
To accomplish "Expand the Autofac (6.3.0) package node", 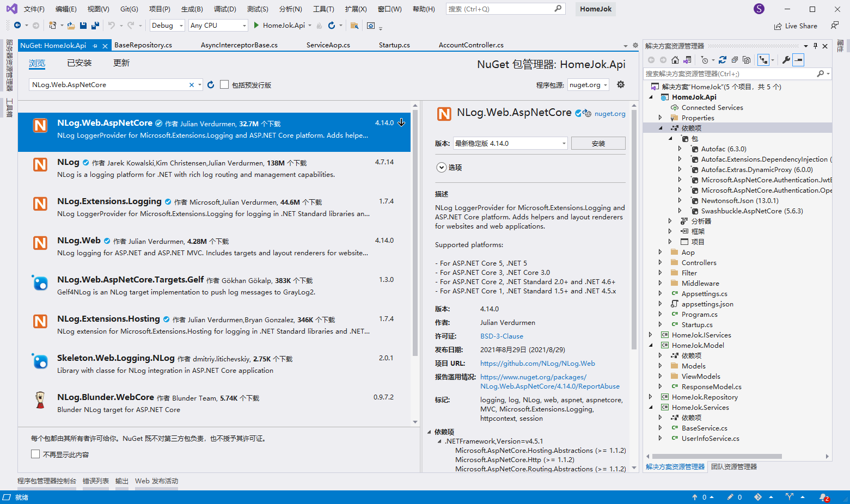I will tap(680, 149).
